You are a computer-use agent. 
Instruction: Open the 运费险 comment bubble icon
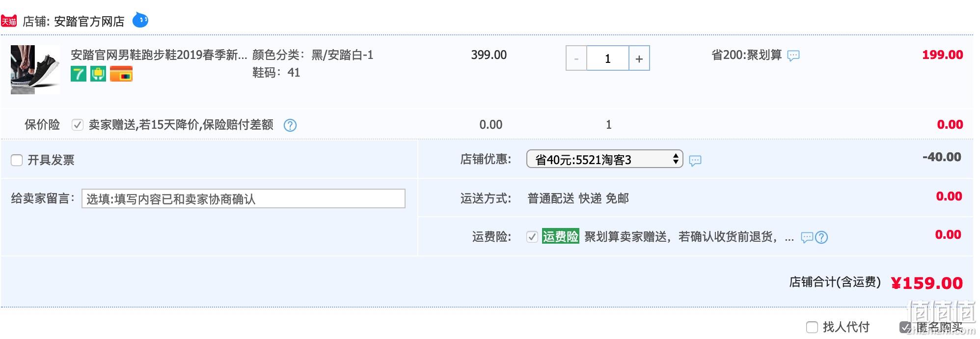click(x=807, y=238)
